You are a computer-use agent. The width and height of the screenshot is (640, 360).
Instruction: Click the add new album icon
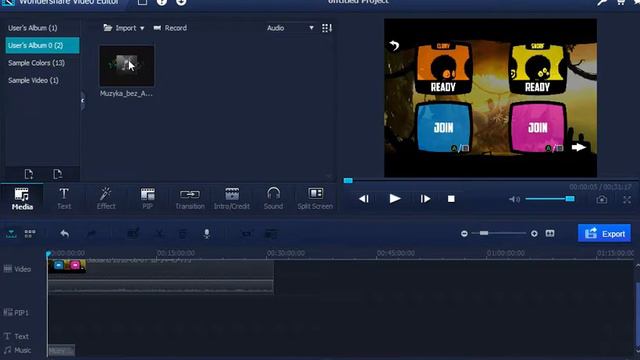[x=29, y=174]
